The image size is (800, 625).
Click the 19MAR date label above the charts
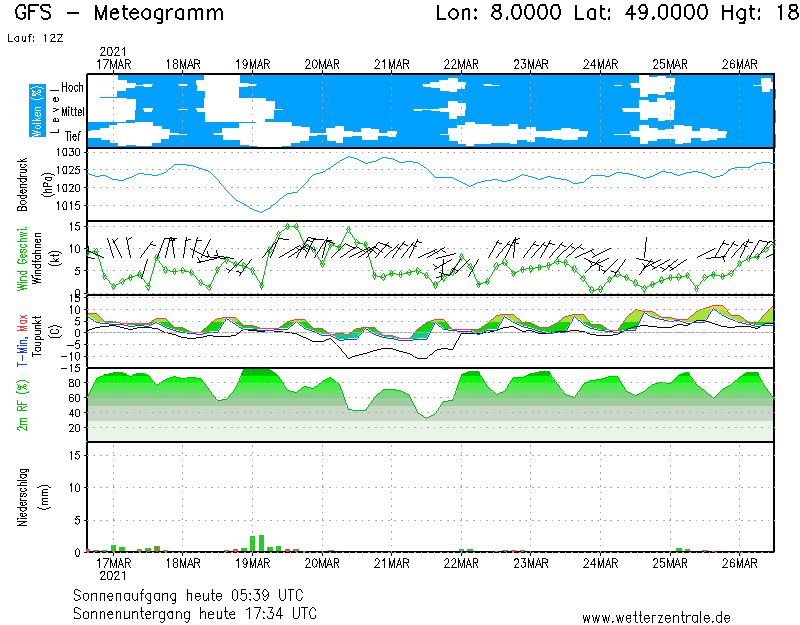pyautogui.click(x=253, y=64)
